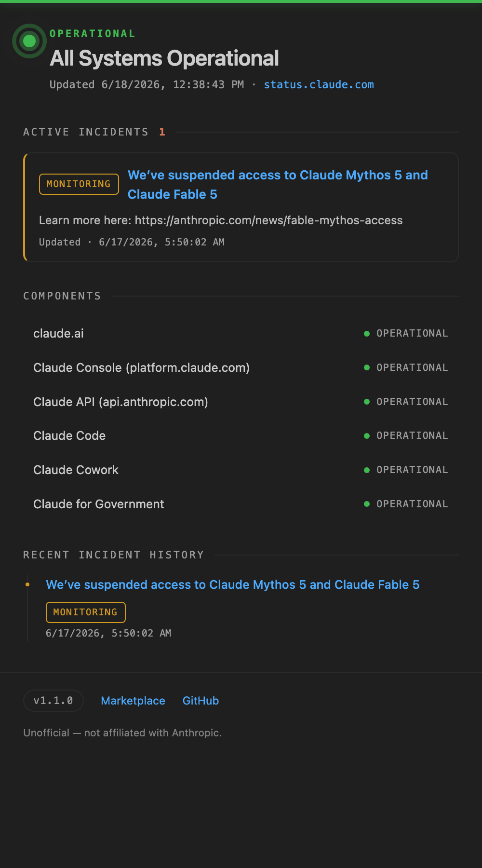Select the Claude Code component
This screenshot has width=482, height=868.
click(x=241, y=435)
